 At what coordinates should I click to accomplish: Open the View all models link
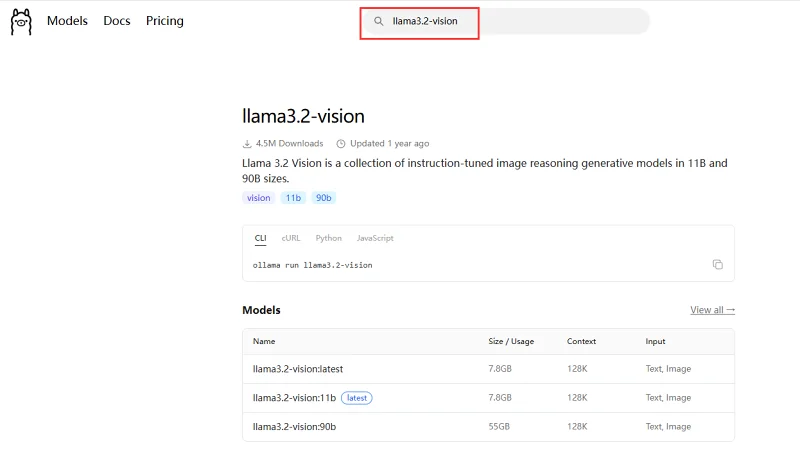(712, 310)
